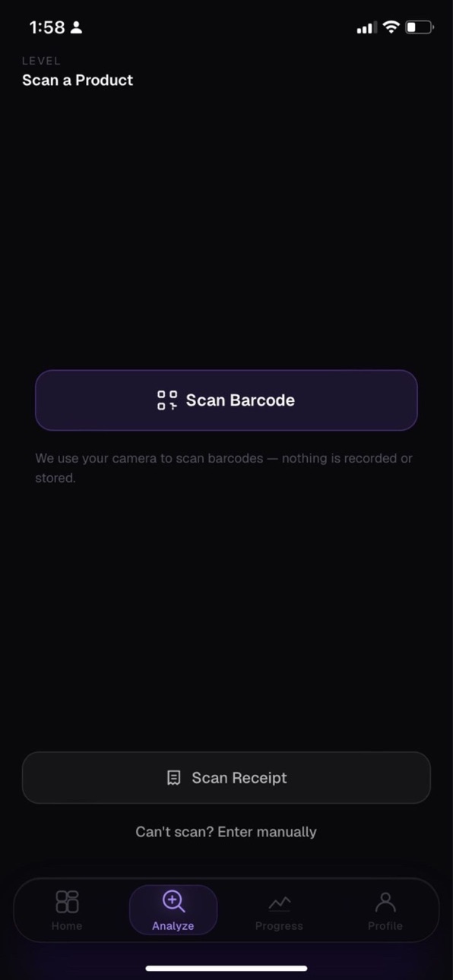
Task: Tap the battery indicator in status bar
Action: 419,27
